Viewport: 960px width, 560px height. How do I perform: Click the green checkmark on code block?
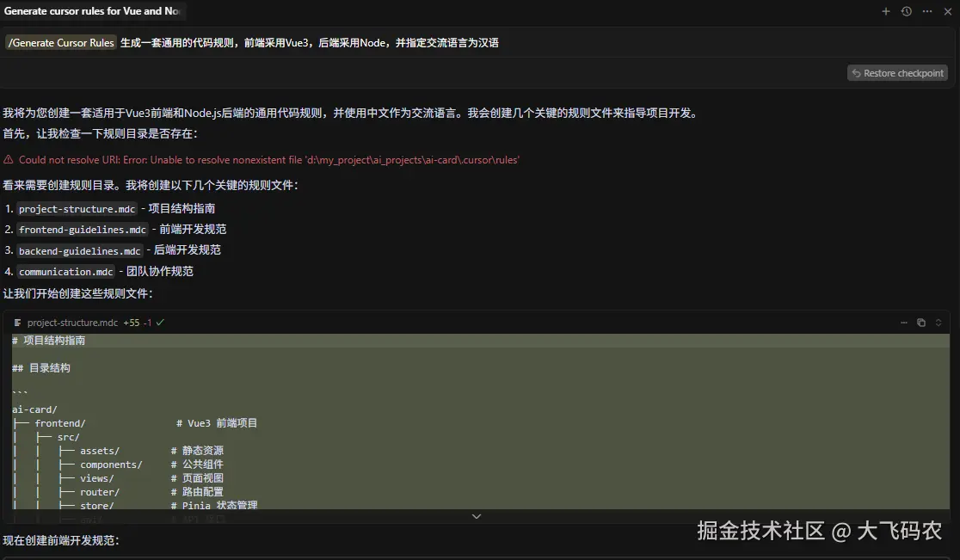coord(160,323)
